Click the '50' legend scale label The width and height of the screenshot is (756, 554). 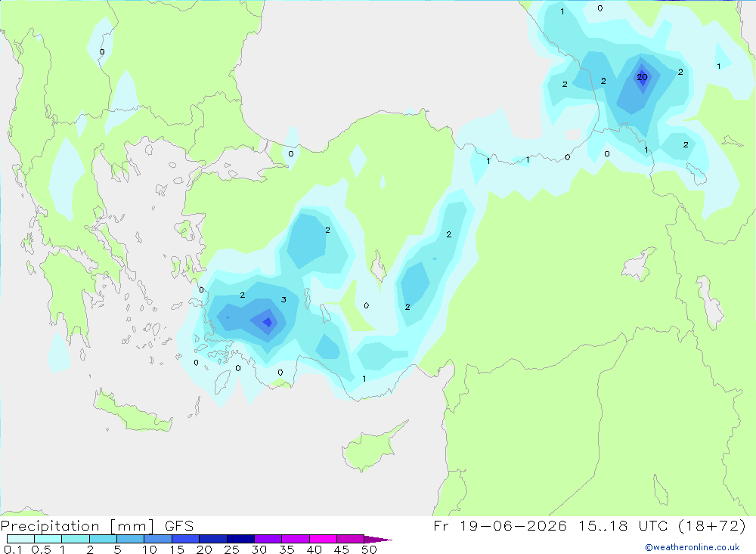(x=369, y=549)
